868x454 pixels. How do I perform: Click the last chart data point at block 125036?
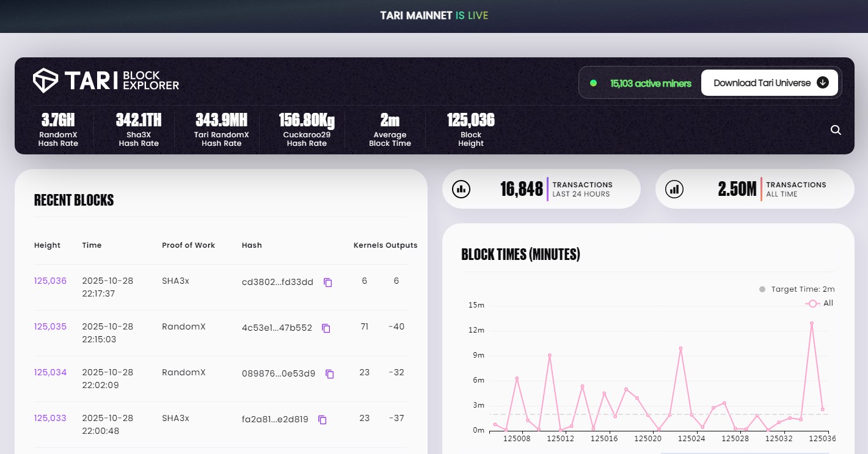pos(823,409)
